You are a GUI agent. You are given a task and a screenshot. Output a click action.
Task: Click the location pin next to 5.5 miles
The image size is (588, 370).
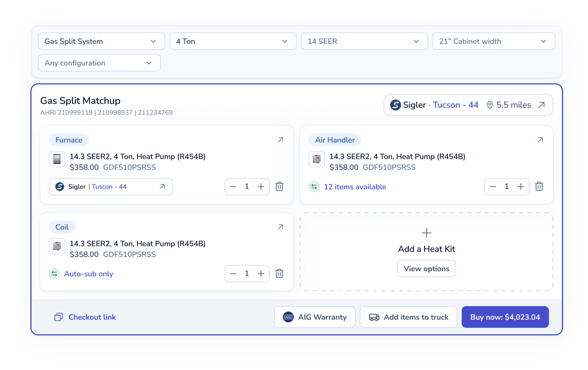click(x=490, y=105)
